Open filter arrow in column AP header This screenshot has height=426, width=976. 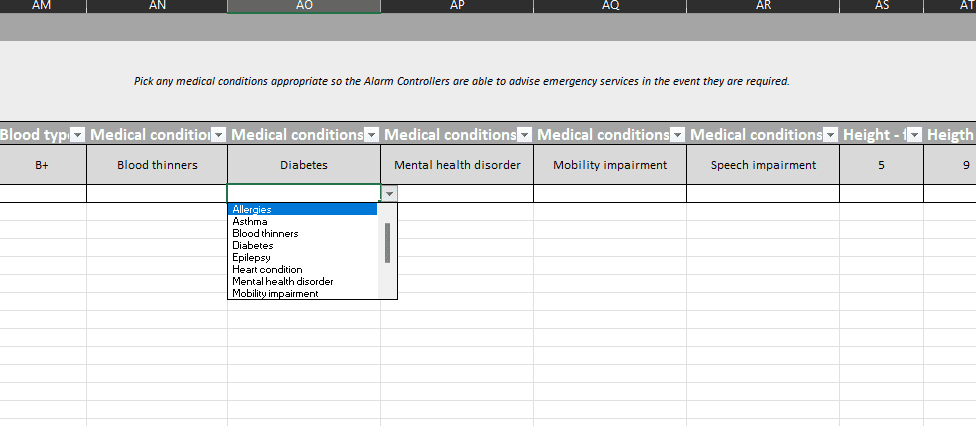tap(524, 135)
